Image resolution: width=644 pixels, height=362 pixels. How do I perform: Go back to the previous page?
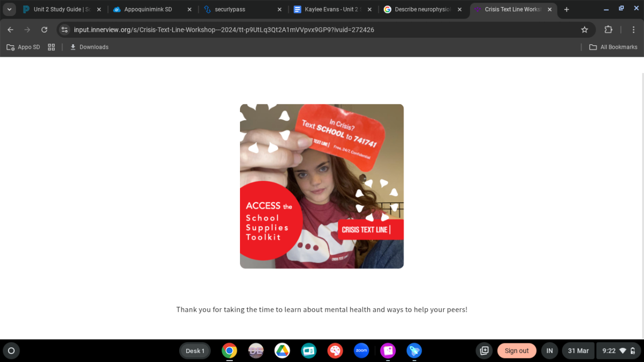[x=11, y=30]
